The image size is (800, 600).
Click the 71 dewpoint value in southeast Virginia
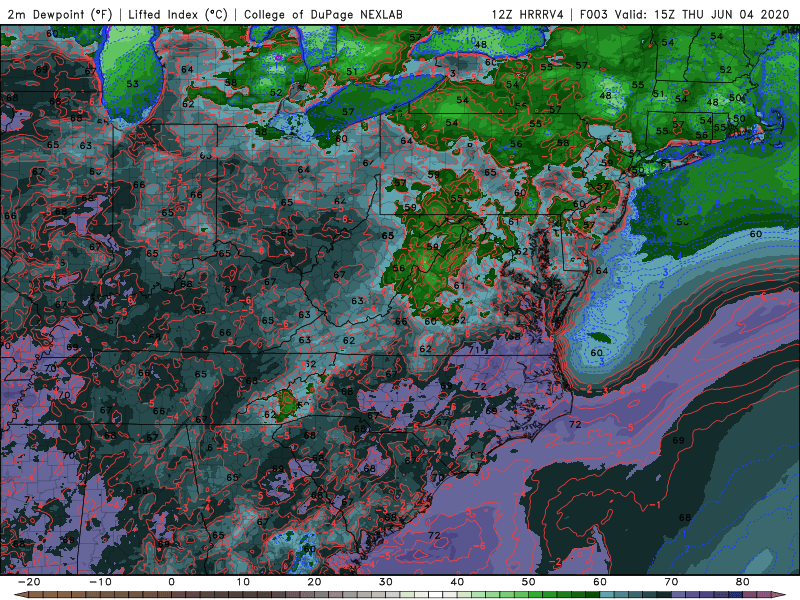coord(474,350)
